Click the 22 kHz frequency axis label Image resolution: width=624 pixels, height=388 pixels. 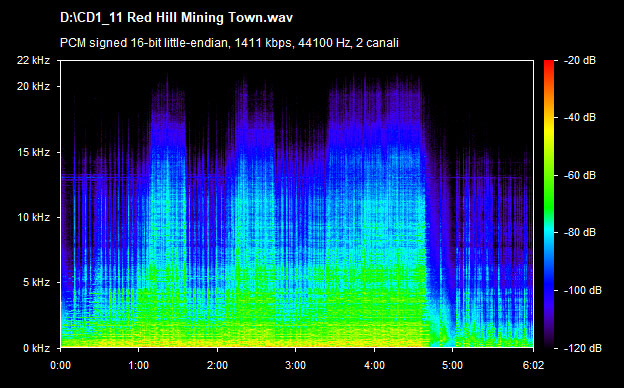pyautogui.click(x=33, y=60)
